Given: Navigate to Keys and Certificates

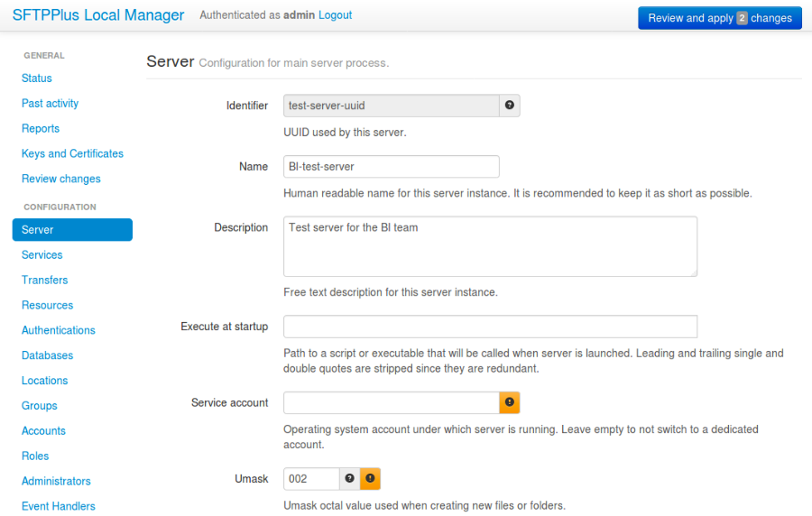Looking at the screenshot, I should (72, 154).
